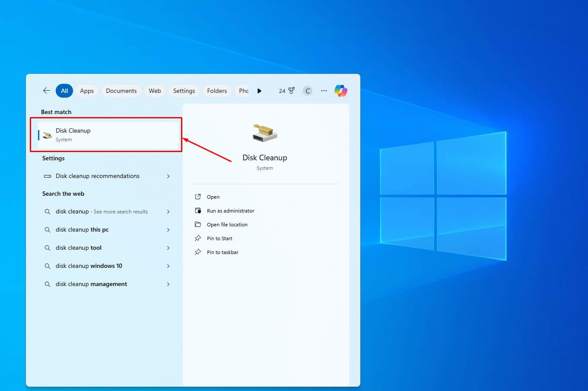The image size is (588, 391).
Task: Click the search icon beside 'disk cleanup tool'
Action: pos(48,248)
